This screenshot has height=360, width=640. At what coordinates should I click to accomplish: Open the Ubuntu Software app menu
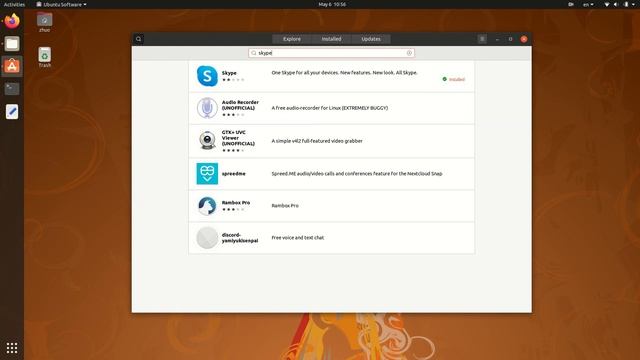[x=61, y=4]
